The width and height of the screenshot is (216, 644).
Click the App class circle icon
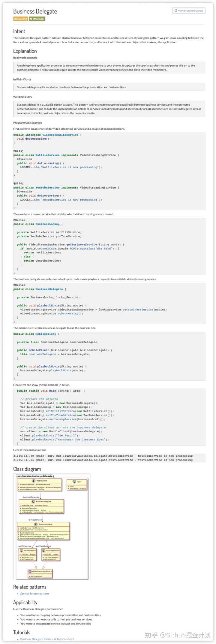74,482
